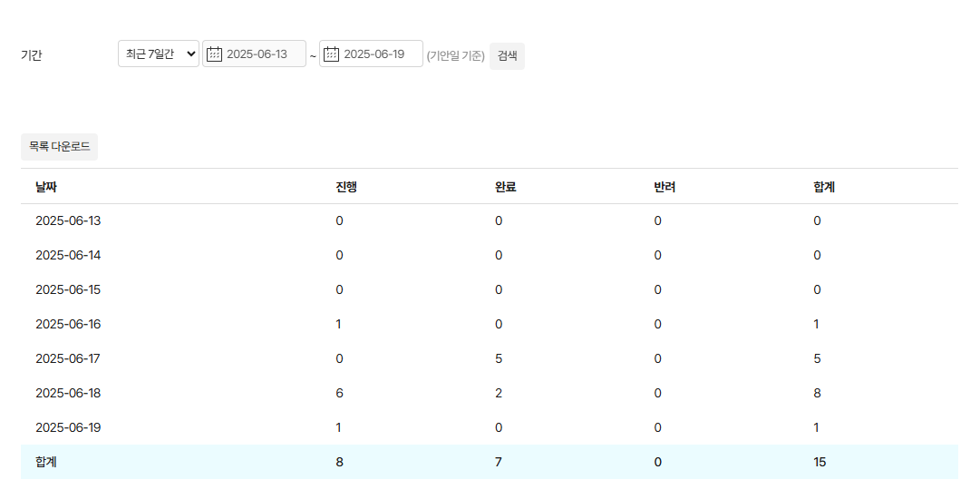
Task: Click the 2025-06-16 date cell
Action: coord(68,325)
